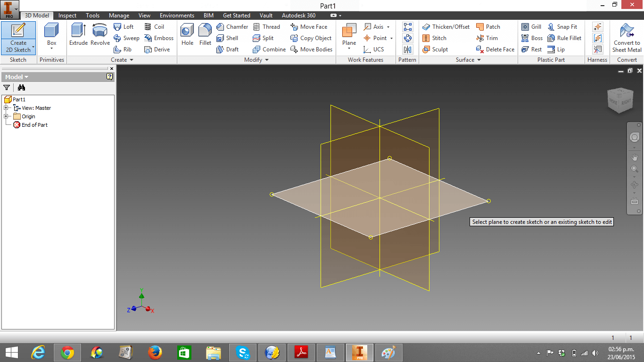Activate the Hole tool
This screenshot has width=644, height=362.
tap(187, 34)
